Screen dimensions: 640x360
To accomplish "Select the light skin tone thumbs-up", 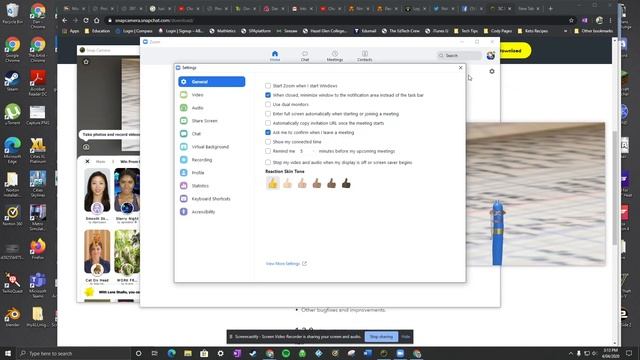I will point(287,184).
